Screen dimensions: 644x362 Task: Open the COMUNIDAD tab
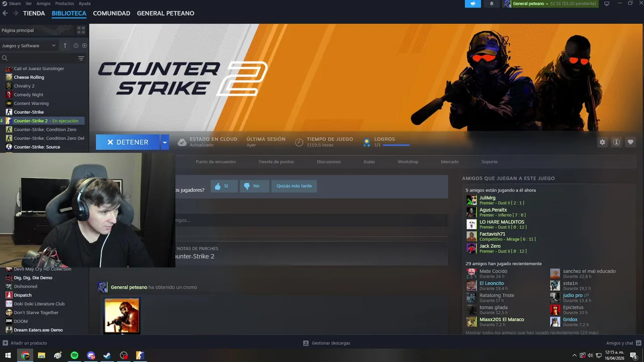112,14
